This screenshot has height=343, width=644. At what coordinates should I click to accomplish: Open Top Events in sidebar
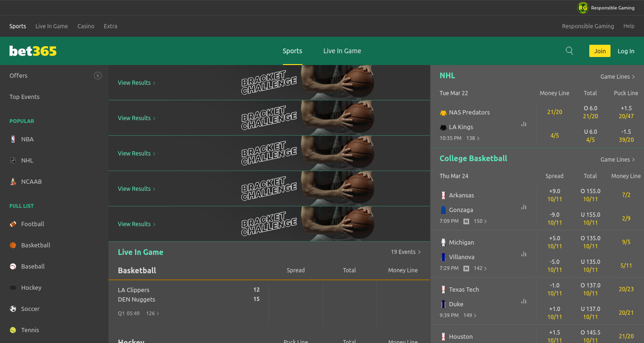(x=25, y=97)
